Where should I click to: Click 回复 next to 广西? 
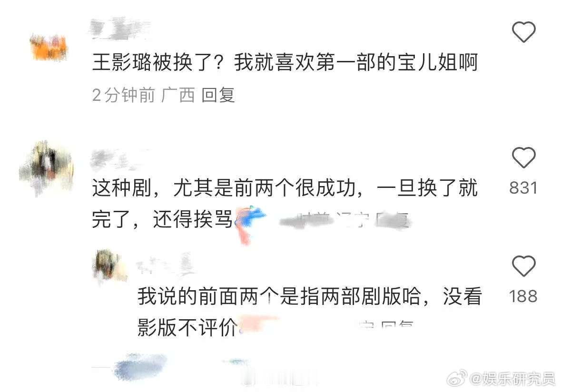click(x=218, y=95)
